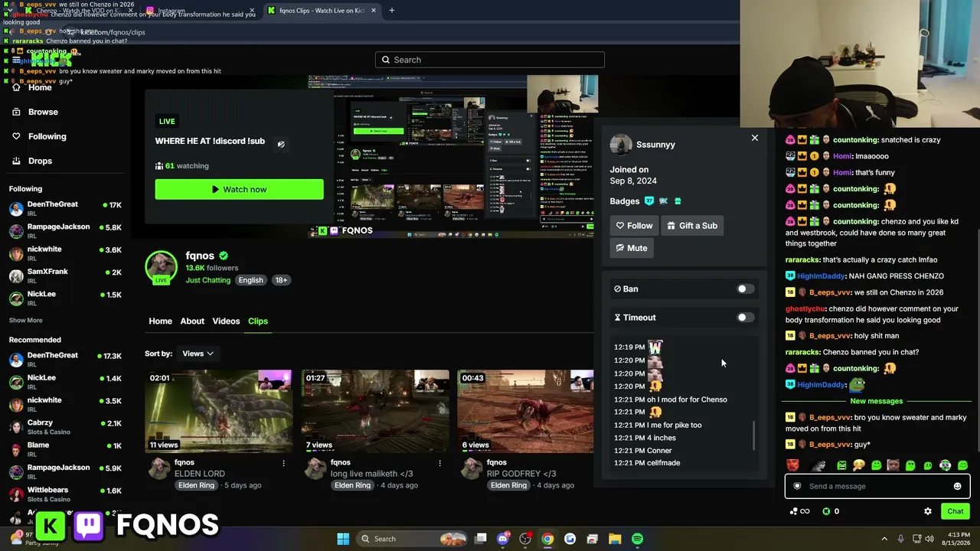Viewport: 980px width, 551px height.
Task: Click the Kicks balance icon
Action: (x=825, y=511)
